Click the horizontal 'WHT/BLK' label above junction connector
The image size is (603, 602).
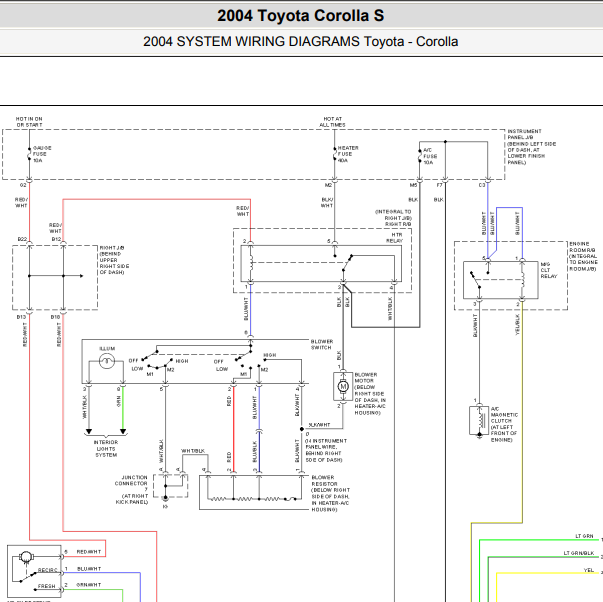pyautogui.click(x=193, y=450)
